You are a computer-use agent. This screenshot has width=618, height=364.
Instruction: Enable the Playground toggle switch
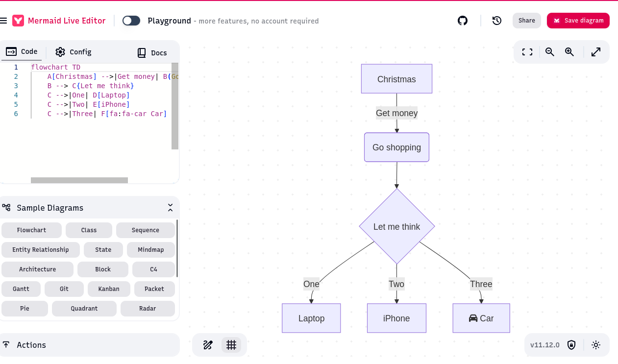click(x=131, y=21)
